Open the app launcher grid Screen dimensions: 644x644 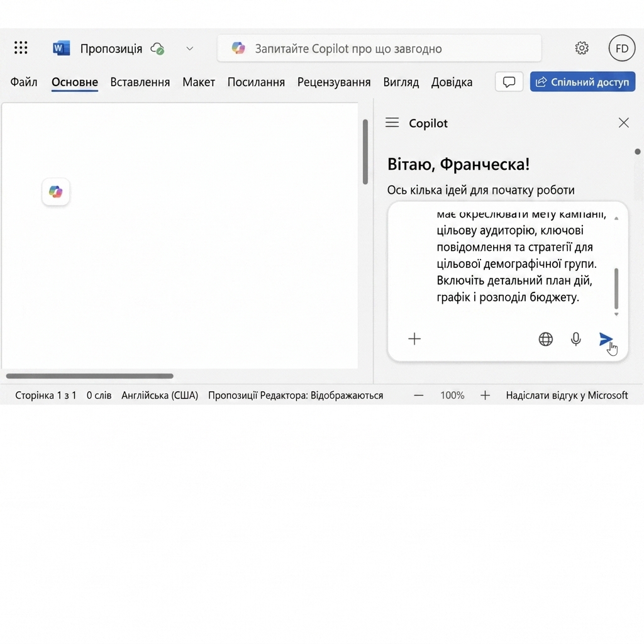point(21,48)
